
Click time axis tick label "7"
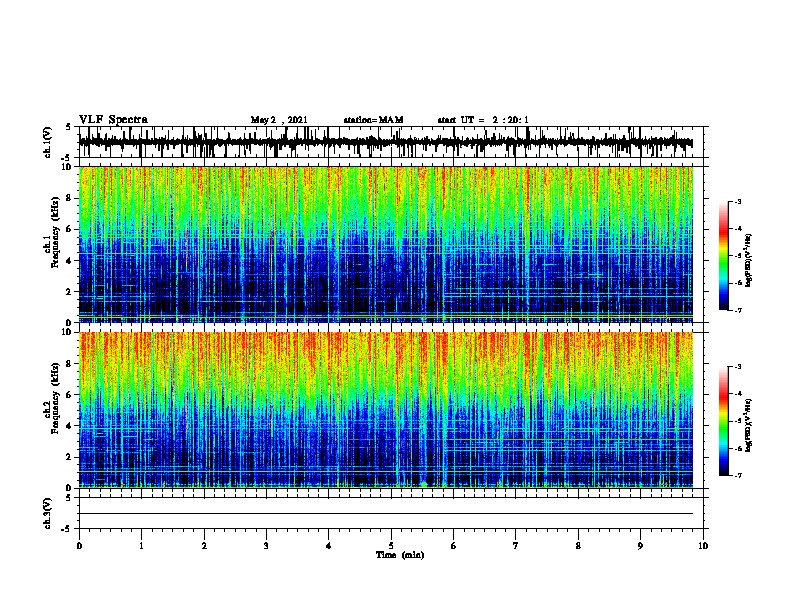tap(516, 546)
